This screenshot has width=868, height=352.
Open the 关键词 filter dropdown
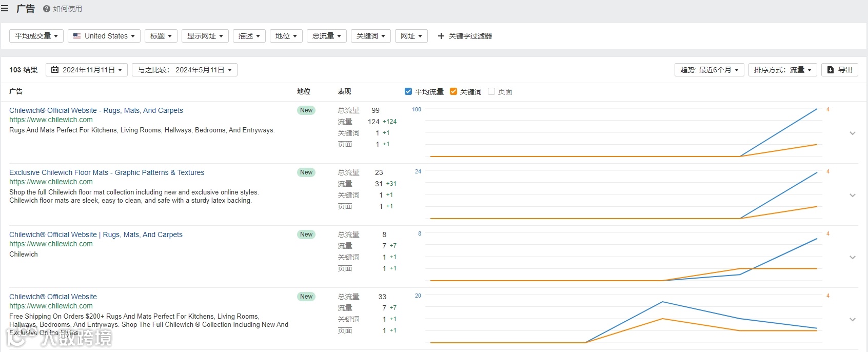click(371, 36)
